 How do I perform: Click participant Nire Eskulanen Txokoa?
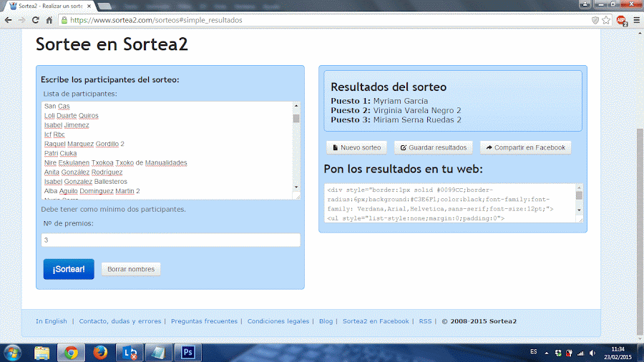115,163
